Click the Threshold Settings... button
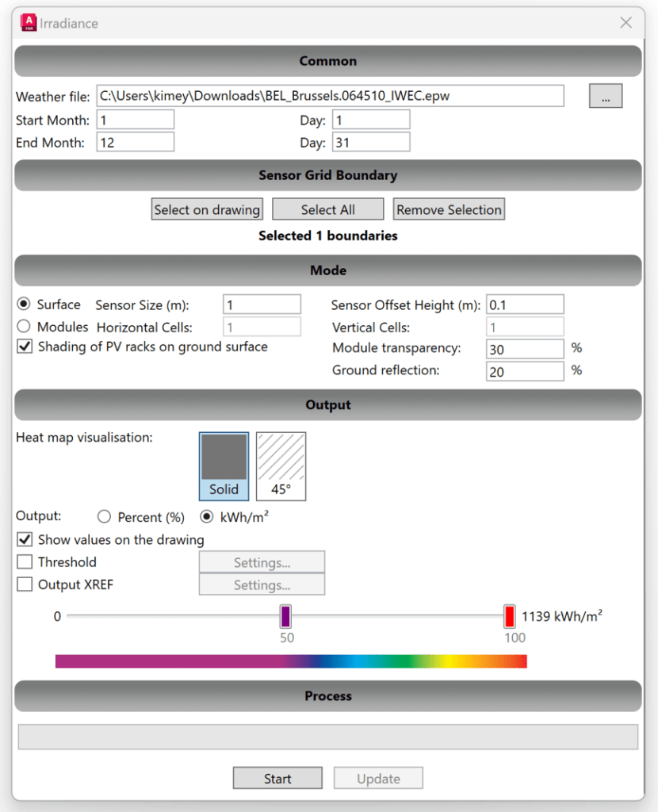 tap(262, 562)
